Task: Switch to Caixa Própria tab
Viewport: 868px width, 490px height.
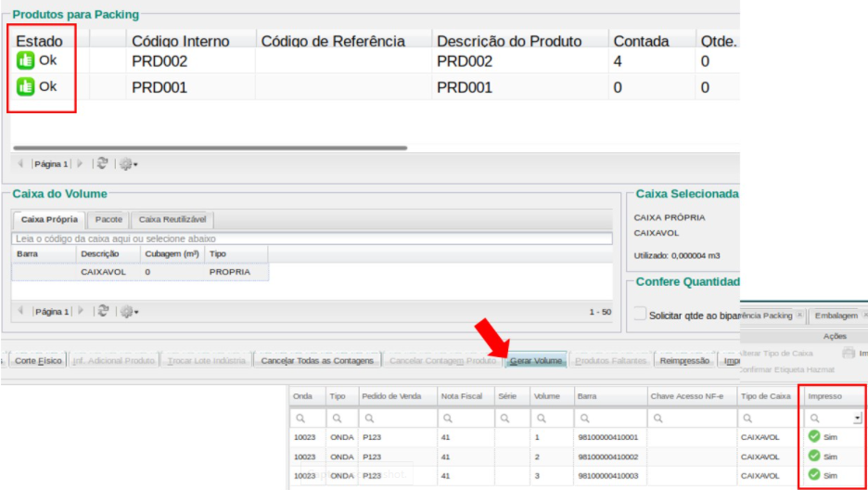Action: 49,219
